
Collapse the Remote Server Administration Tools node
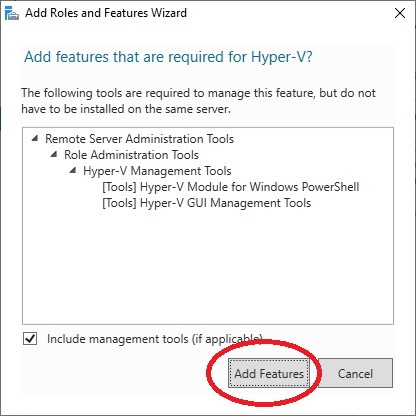(35, 138)
